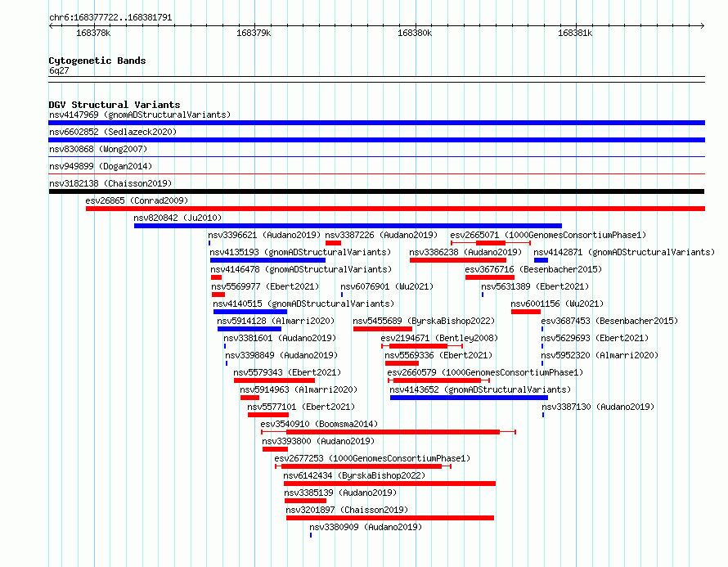Image resolution: width=728 pixels, height=567 pixels.
Task: Select nsv4140515 gnomADStructuralVariants label
Action: pos(303,304)
